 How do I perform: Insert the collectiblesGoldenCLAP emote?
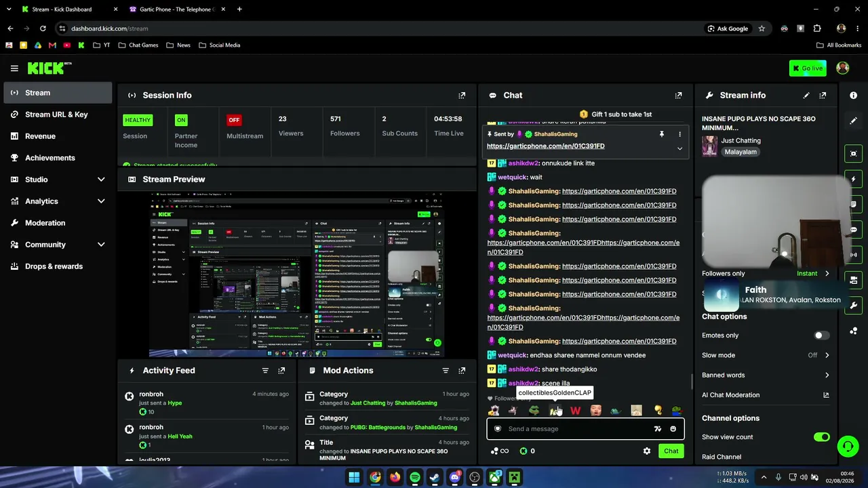click(555, 410)
